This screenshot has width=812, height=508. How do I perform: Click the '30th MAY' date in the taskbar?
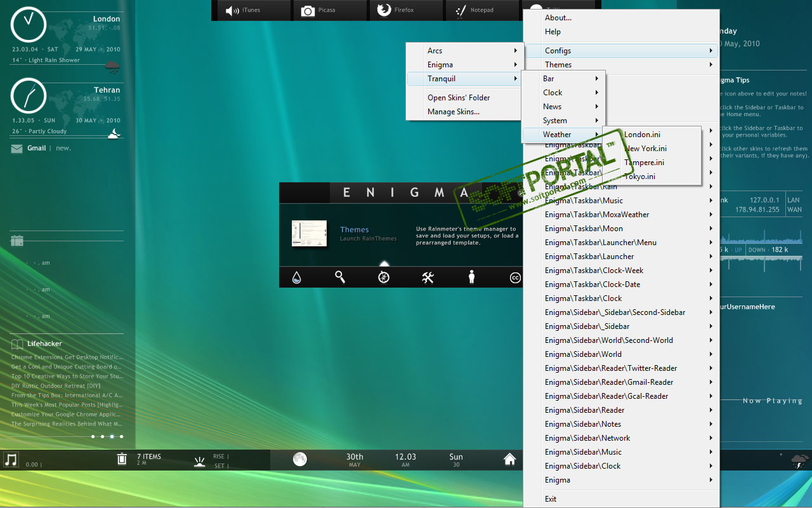coord(355,460)
